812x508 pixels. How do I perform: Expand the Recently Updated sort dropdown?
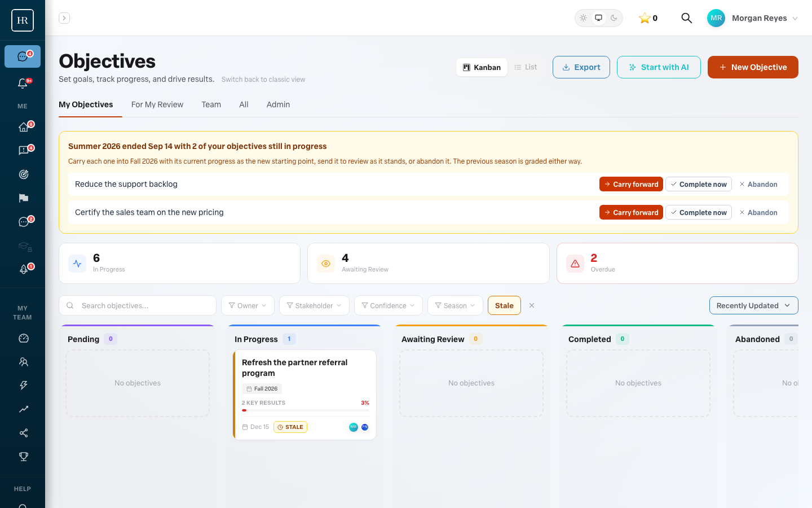pyautogui.click(x=753, y=305)
